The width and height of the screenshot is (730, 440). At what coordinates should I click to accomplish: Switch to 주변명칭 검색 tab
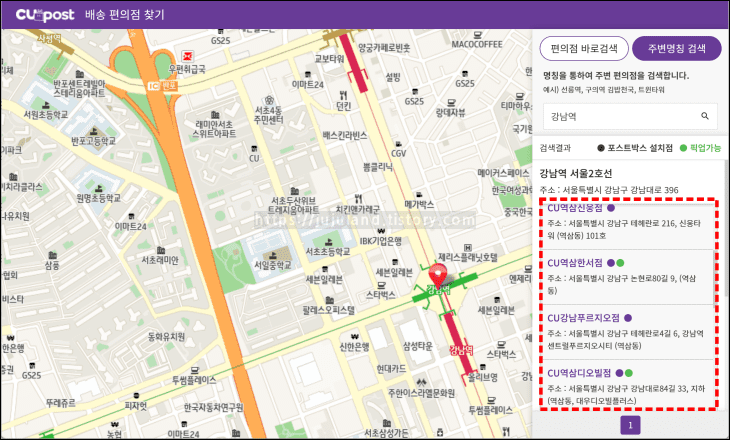coord(676,48)
